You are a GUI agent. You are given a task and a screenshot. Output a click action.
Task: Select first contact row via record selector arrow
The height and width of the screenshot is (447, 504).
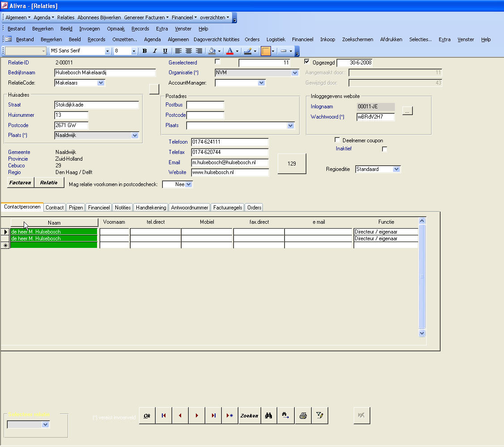pyautogui.click(x=5, y=231)
